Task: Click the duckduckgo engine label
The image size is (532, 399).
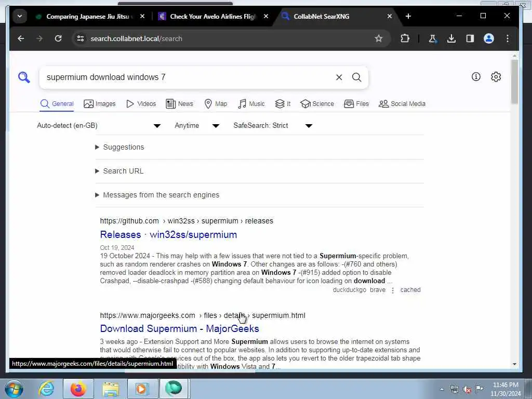Action: [350, 290]
